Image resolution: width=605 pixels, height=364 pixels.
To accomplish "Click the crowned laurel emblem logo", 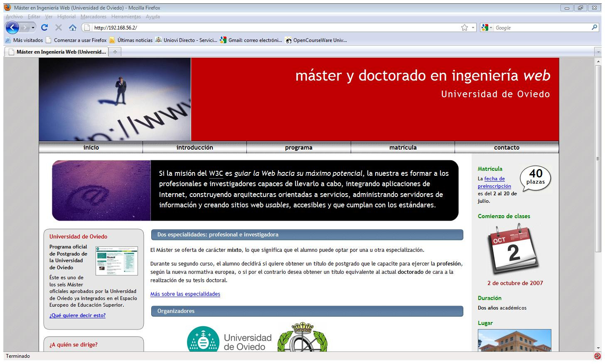I will pyautogui.click(x=302, y=337).
